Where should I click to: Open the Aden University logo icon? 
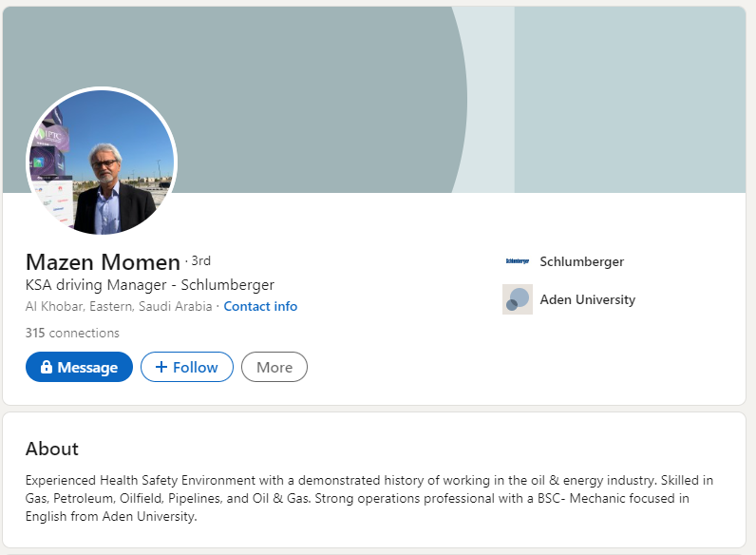pyautogui.click(x=518, y=299)
